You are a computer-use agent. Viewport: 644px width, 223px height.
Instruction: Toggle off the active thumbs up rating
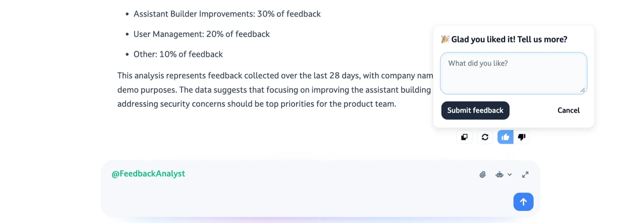(505, 137)
